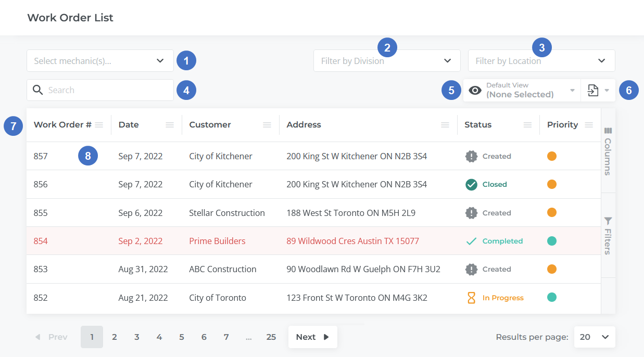This screenshot has width=644, height=357.
Task: Open the Work Order # column menu icon
Action: pyautogui.click(x=99, y=125)
